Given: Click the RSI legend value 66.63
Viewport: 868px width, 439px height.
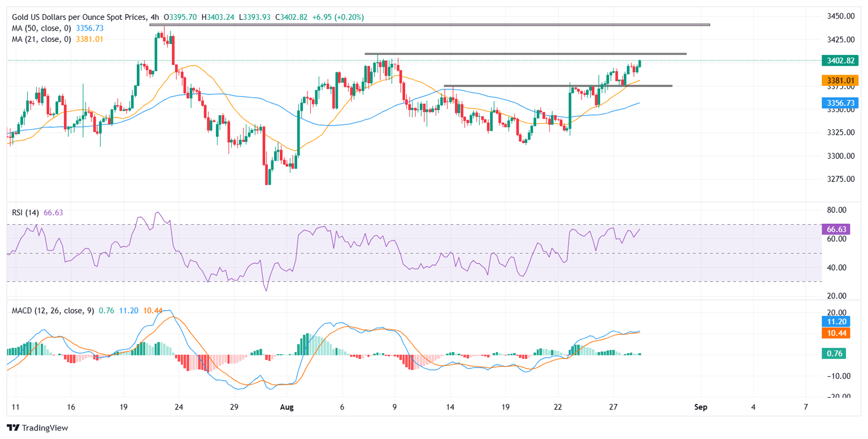Looking at the screenshot, I should (53, 212).
